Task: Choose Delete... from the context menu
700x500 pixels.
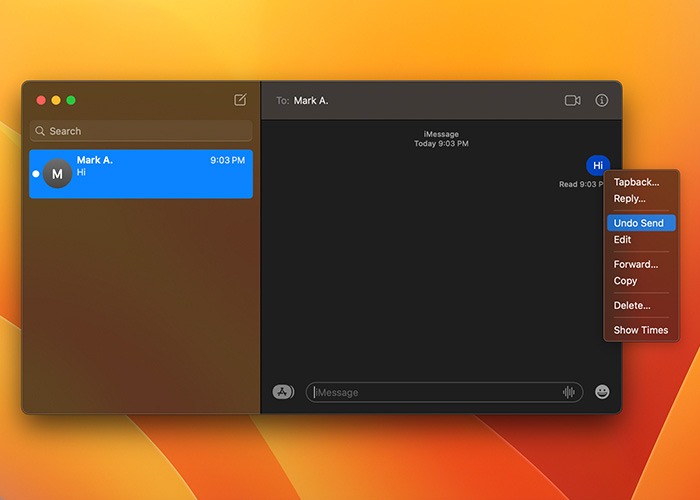Action: (641, 305)
